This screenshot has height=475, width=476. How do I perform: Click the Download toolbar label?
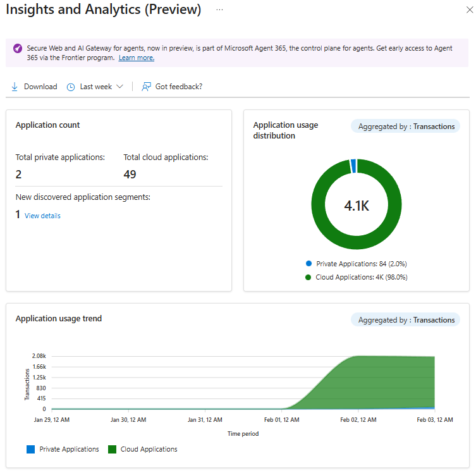coord(40,87)
